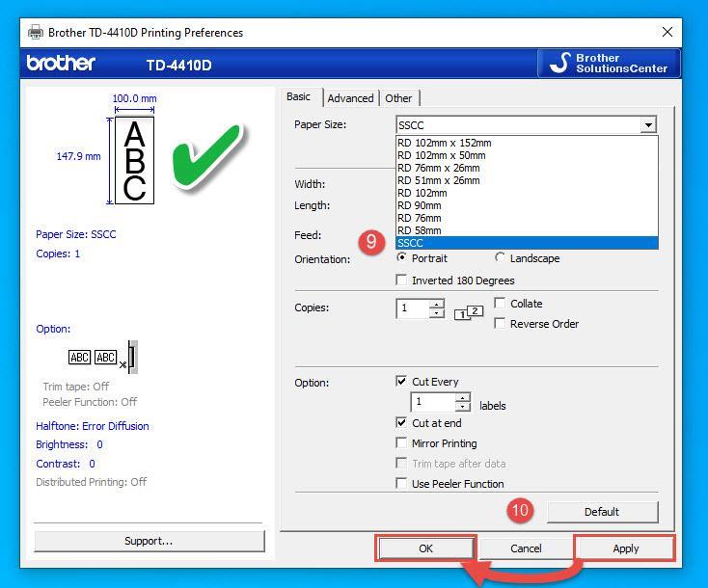Open the Brother SolutionsCenter link
Viewport: 708px width, 588px height.
coord(609,64)
